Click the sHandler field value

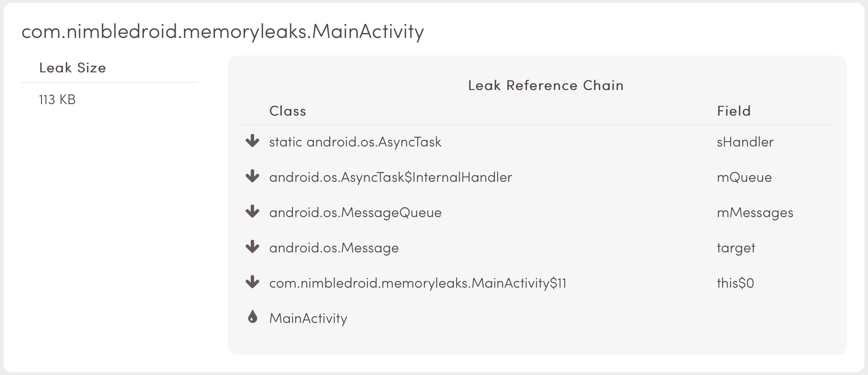tap(745, 142)
